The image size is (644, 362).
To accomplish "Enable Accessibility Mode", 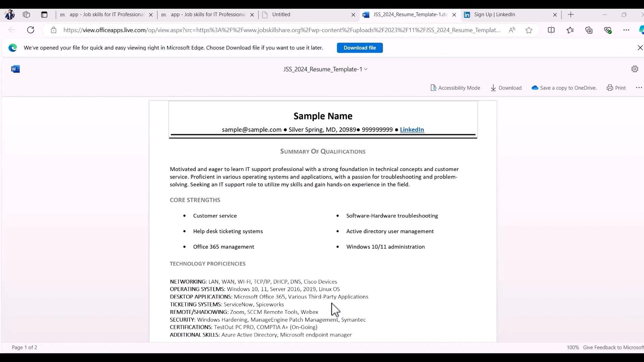I will (455, 88).
